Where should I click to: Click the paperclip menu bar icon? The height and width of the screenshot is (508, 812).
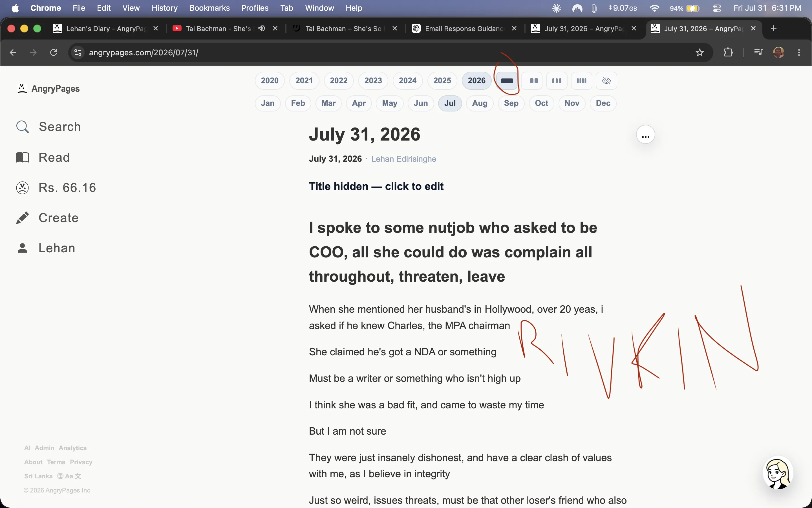(594, 8)
